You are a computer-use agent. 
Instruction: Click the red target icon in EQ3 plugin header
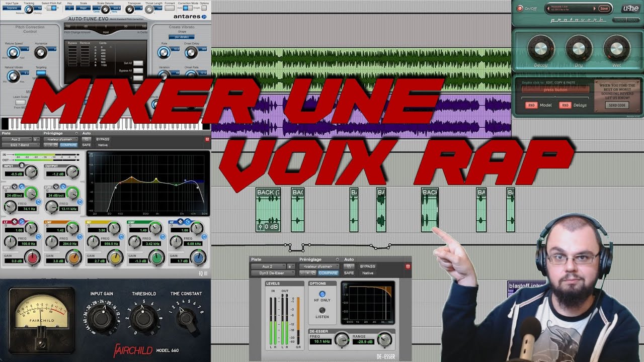[207, 139]
